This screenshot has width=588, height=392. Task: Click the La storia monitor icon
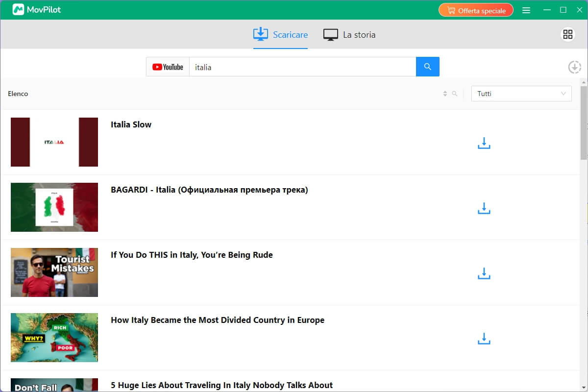pos(331,35)
